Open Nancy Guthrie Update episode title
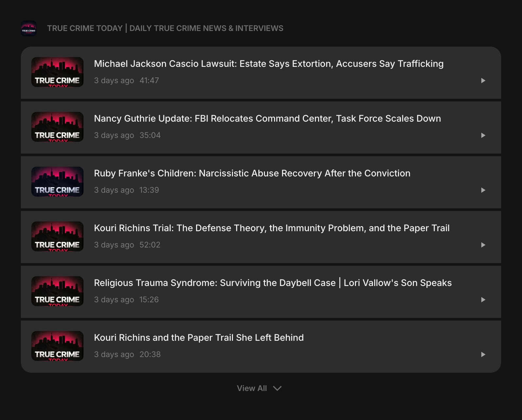 267,119
